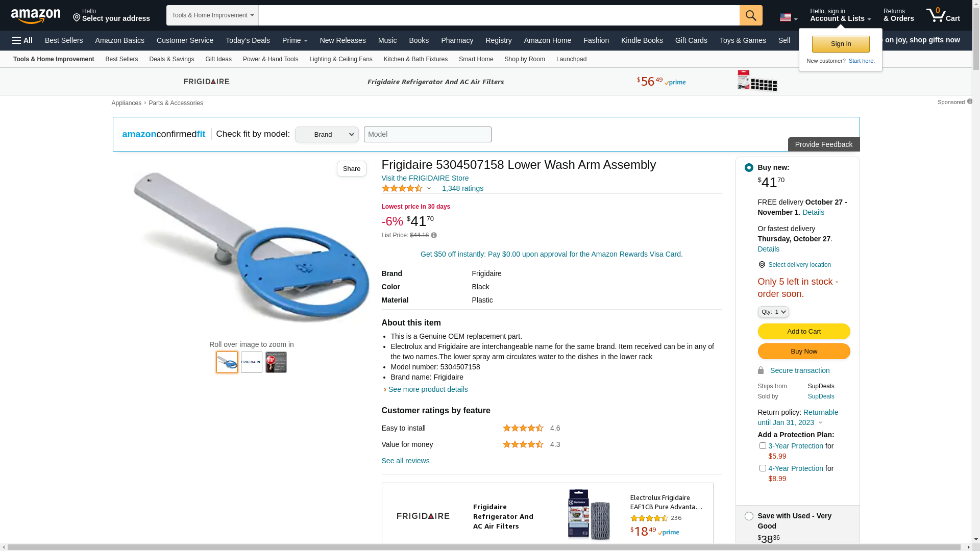
Task: Open the Qty quantity dropdown
Action: click(773, 312)
